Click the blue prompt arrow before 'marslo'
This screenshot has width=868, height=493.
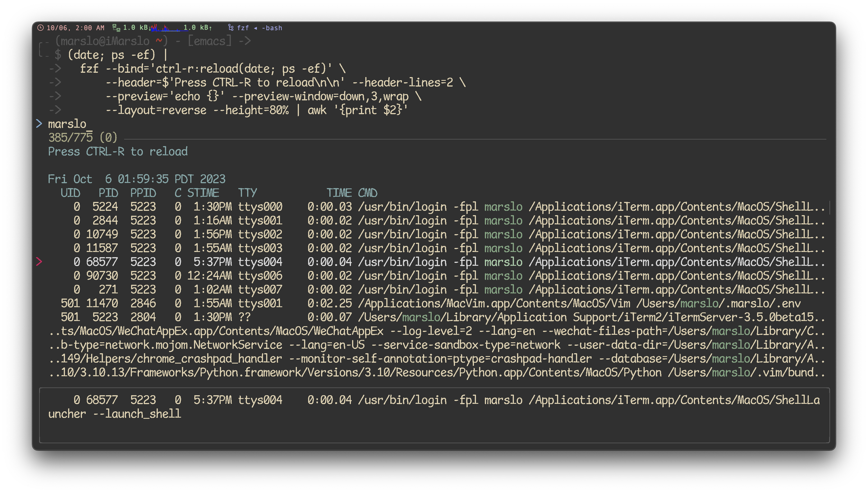pyautogui.click(x=39, y=124)
